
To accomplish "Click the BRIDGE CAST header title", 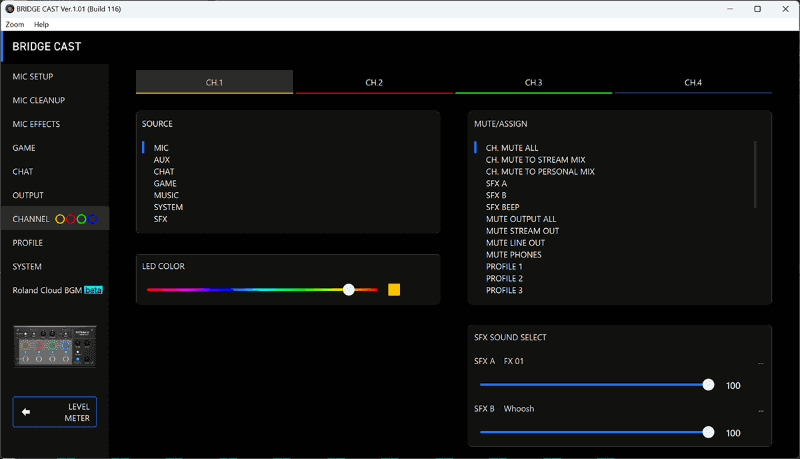I will pos(46,46).
